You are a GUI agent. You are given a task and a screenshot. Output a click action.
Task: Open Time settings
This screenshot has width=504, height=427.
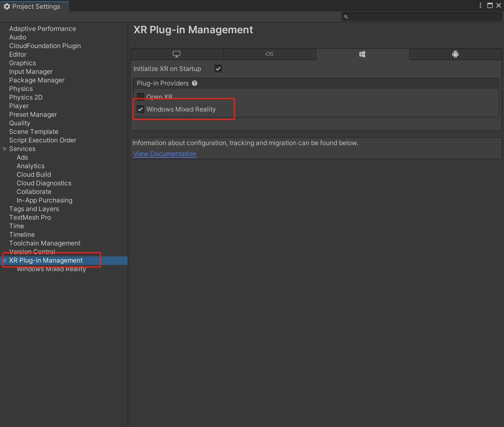tap(16, 226)
